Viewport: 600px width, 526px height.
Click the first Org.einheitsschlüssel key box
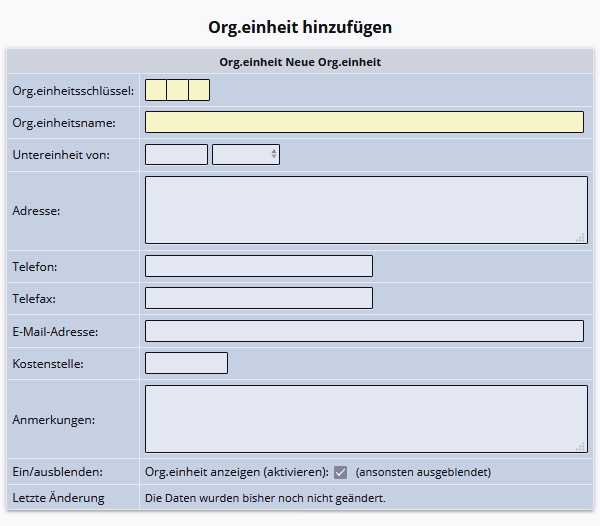coord(156,90)
